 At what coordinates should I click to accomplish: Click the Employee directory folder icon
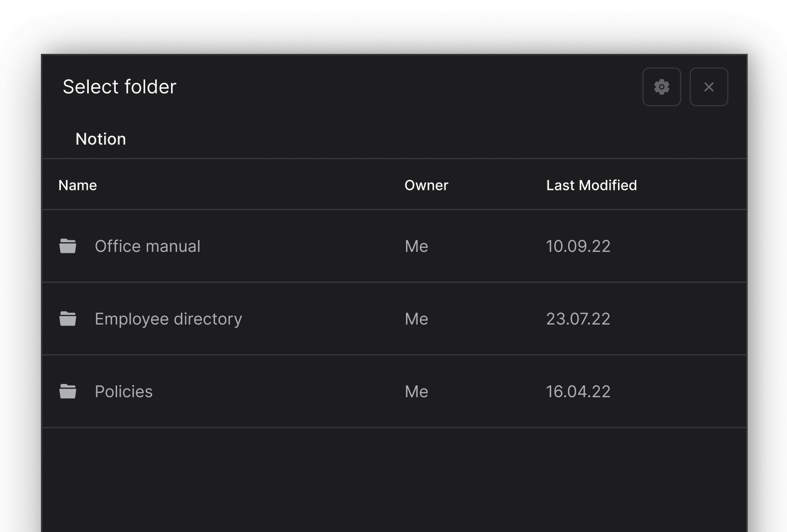[68, 319]
